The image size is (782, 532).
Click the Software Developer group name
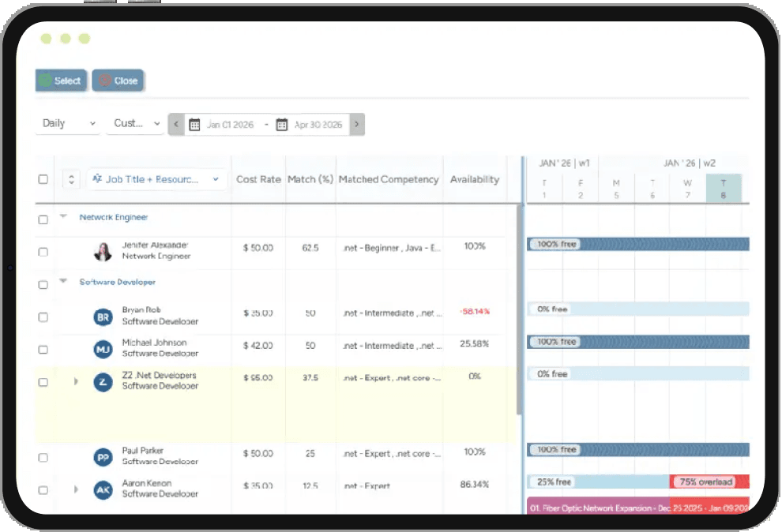(118, 282)
